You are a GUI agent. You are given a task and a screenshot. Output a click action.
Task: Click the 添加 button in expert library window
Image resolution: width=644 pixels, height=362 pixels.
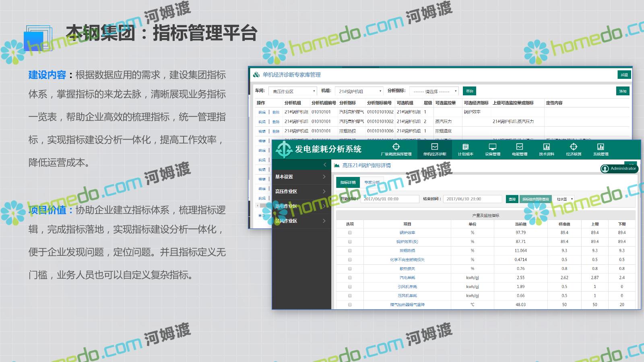coord(623,91)
